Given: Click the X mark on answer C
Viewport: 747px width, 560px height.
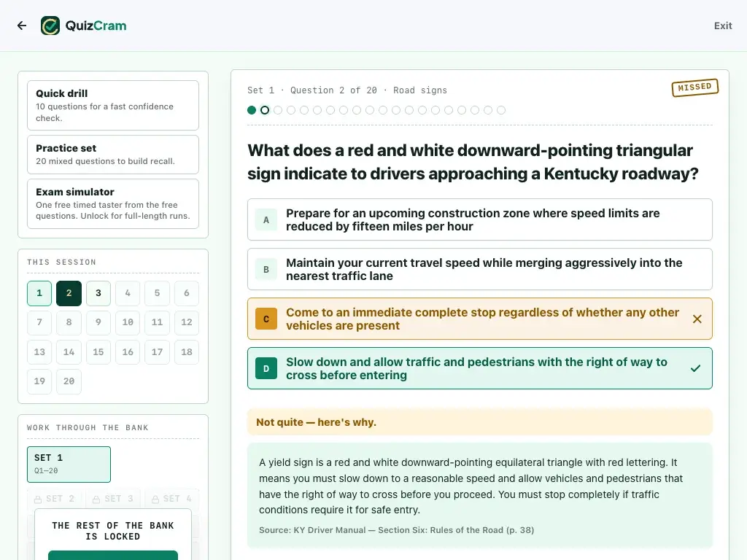Looking at the screenshot, I should (x=697, y=319).
